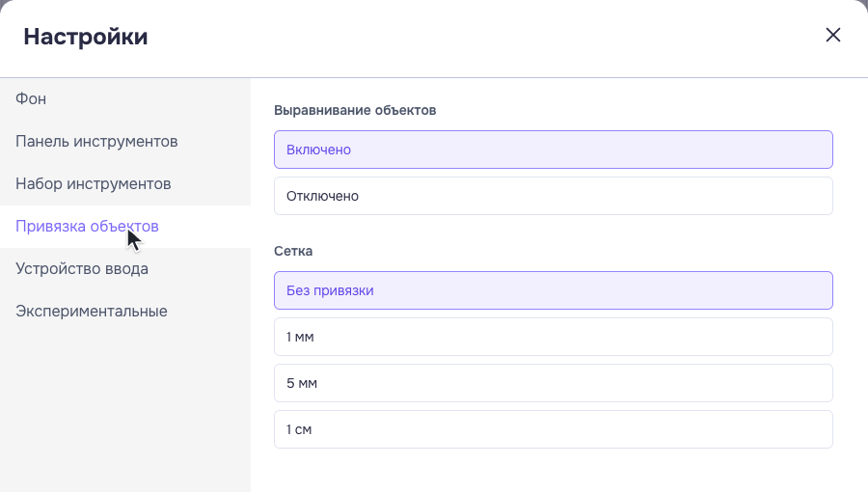This screenshot has height=492, width=868.
Task: Click the Сетка section heading
Action: (293, 251)
